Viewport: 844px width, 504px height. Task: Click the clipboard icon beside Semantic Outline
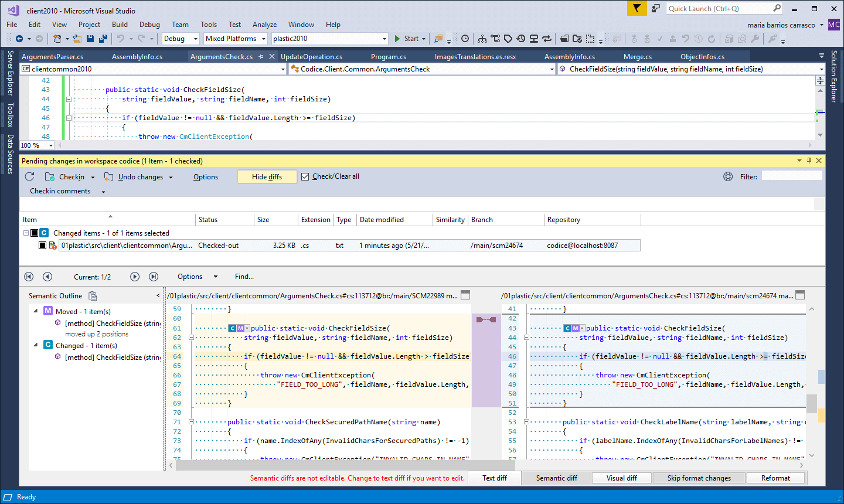[93, 296]
